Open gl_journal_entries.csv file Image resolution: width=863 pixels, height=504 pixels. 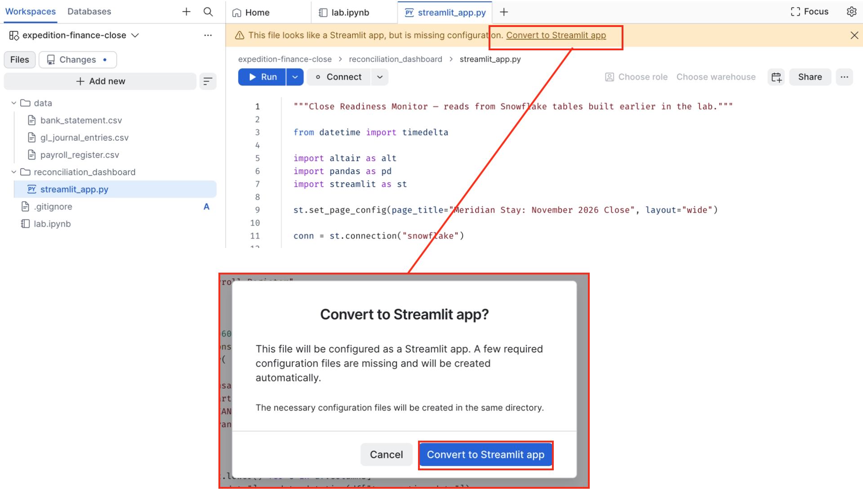tap(84, 137)
